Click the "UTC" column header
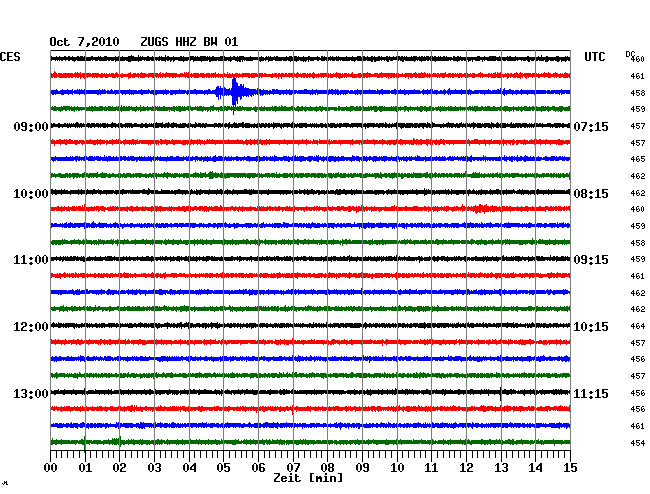Screen dimensions: 650x494 click(594, 57)
